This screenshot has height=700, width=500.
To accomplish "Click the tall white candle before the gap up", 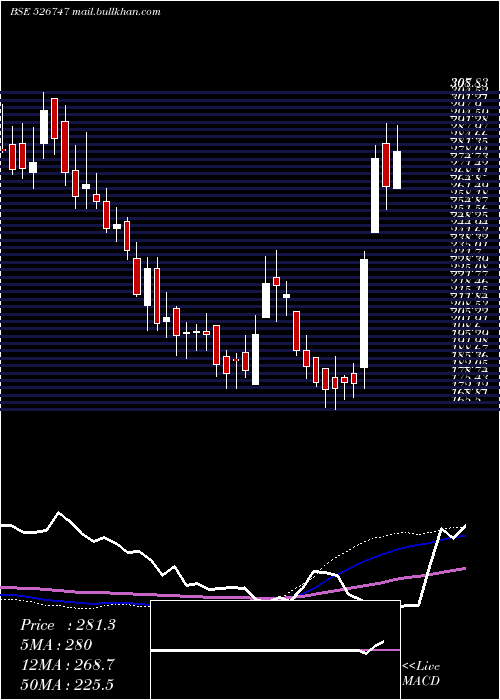I will tap(364, 313).
